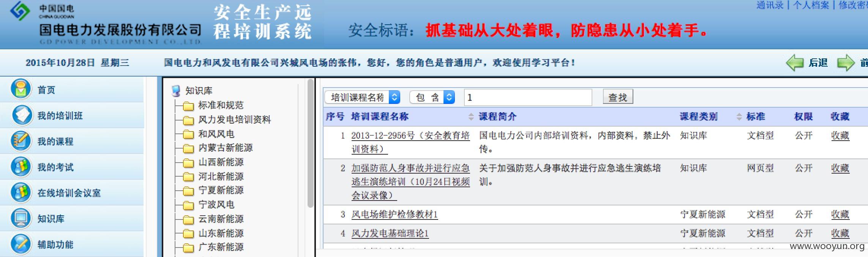Click the 辅助功能 sidebar icon

[21, 244]
